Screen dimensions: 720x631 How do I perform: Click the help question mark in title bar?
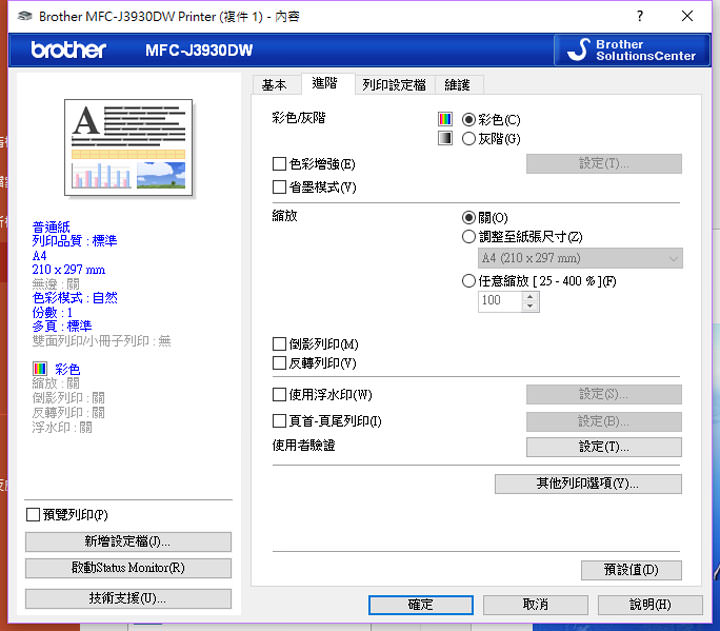(x=640, y=16)
